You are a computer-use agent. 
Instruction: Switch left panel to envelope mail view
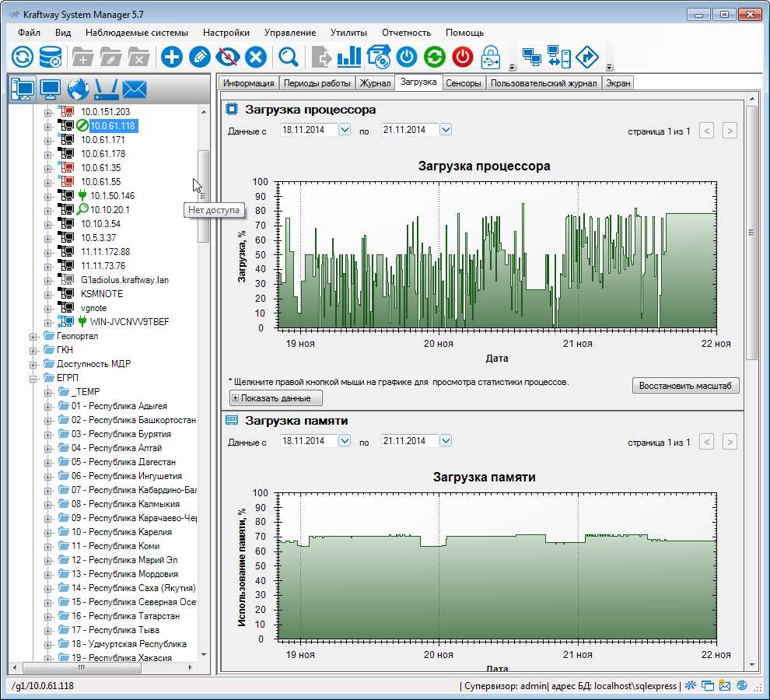(x=135, y=89)
